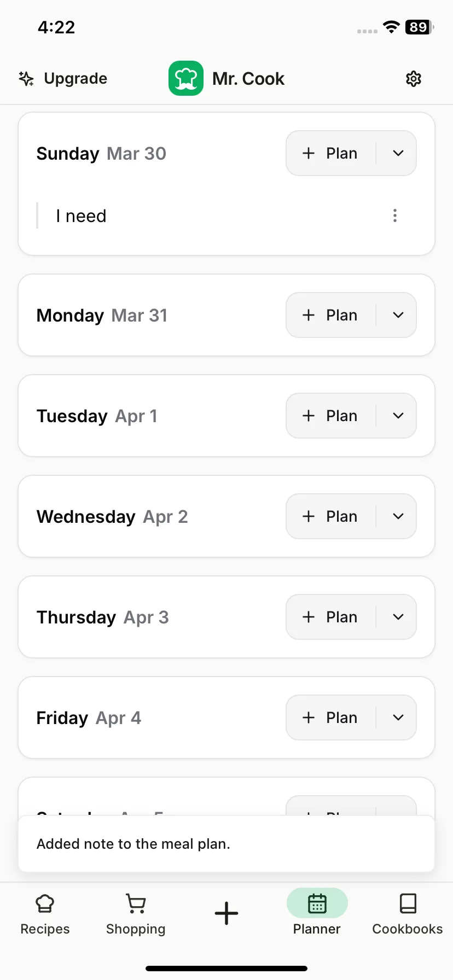Open the Tuesday Apr 1 plan chevron

point(398,416)
